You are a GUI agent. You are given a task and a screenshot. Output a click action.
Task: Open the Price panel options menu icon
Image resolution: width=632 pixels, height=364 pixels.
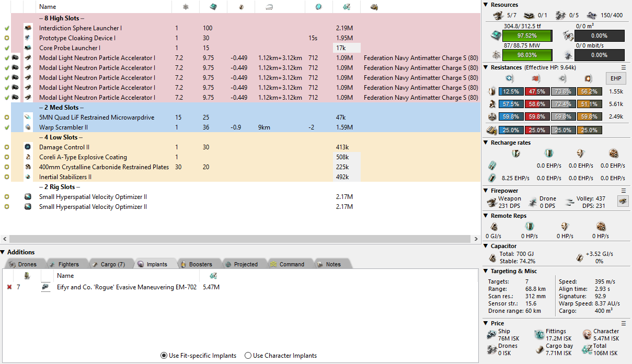[x=623, y=323]
